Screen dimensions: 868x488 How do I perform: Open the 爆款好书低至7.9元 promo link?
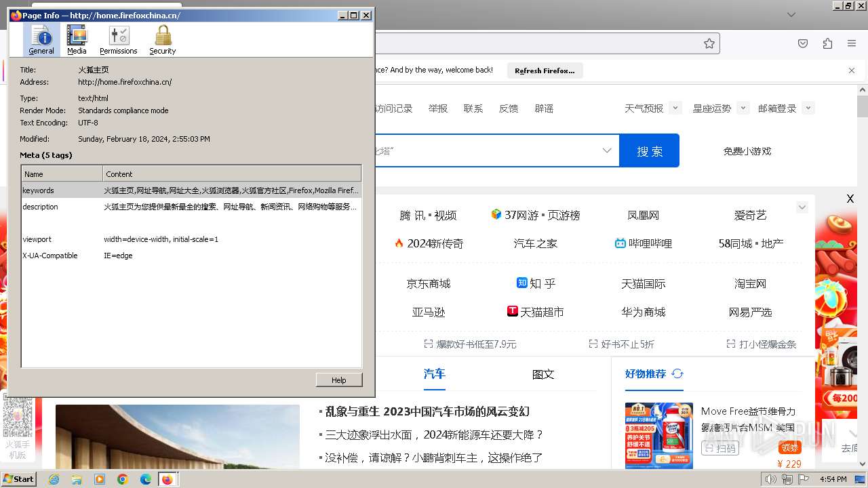point(470,344)
